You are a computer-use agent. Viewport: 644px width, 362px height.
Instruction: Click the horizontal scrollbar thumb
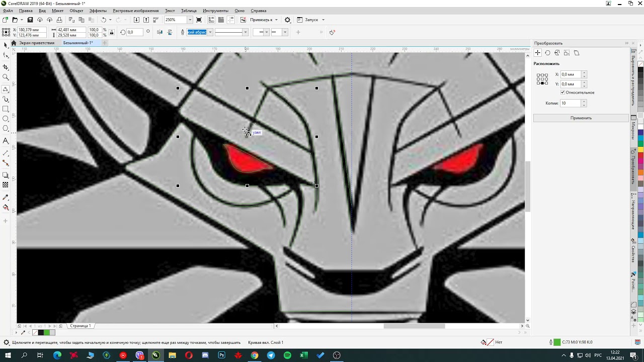point(414,326)
